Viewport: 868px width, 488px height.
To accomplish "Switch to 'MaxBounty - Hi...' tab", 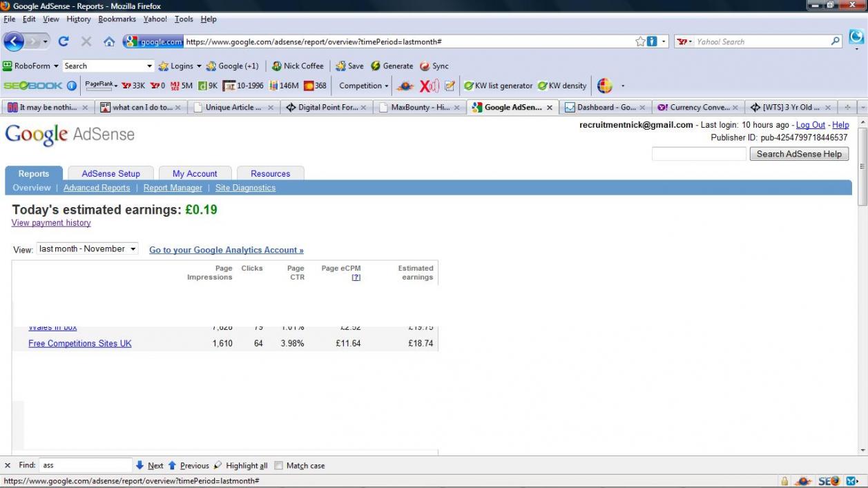I will coord(419,108).
